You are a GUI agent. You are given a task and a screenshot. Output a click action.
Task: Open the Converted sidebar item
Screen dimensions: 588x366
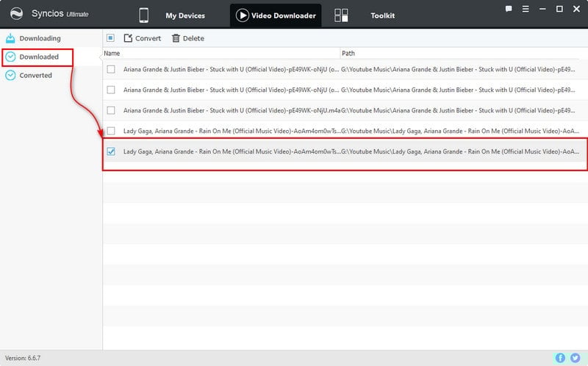35,75
